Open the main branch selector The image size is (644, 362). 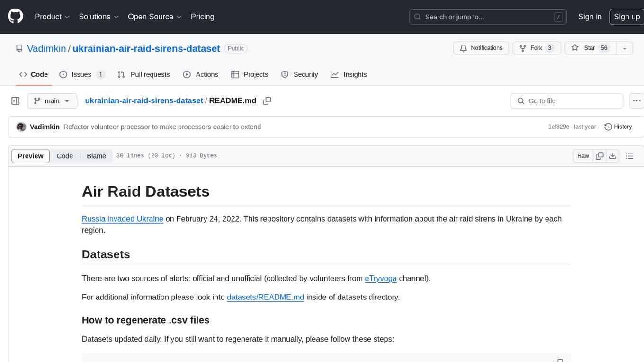tap(52, 101)
